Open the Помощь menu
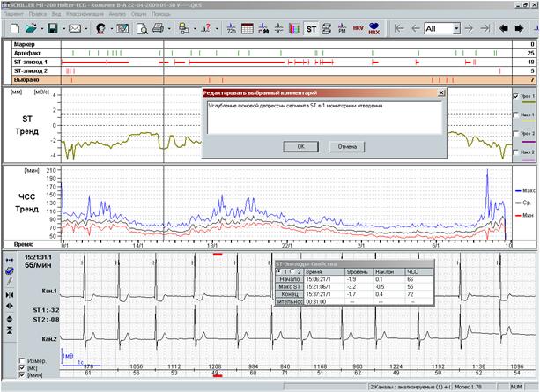540x392 pixels. (x=161, y=14)
